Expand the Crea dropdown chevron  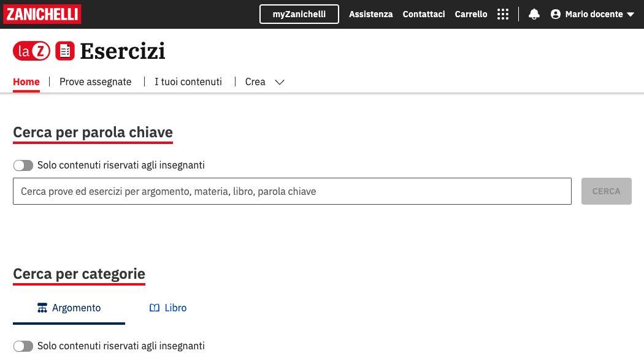[280, 82]
